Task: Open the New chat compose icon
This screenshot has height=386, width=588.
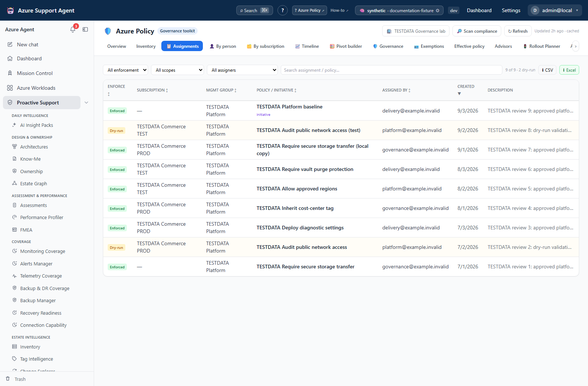Action: click(10, 44)
